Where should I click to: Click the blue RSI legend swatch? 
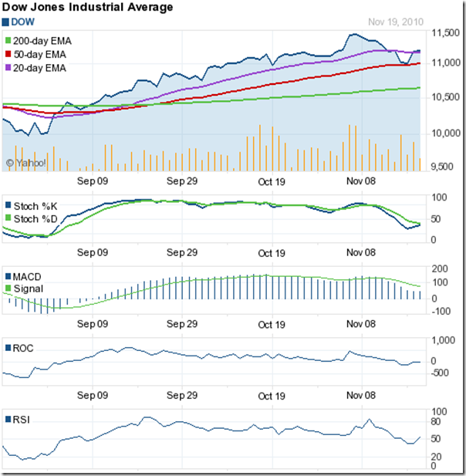8,419
